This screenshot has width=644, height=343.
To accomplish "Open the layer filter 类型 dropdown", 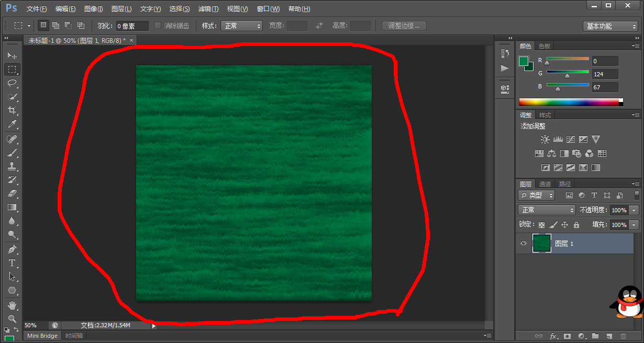I will click(537, 195).
